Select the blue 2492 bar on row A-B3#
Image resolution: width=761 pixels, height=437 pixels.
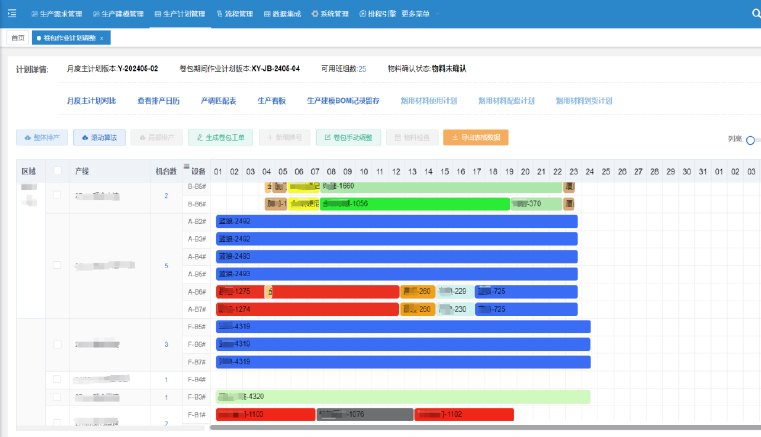[397, 239]
